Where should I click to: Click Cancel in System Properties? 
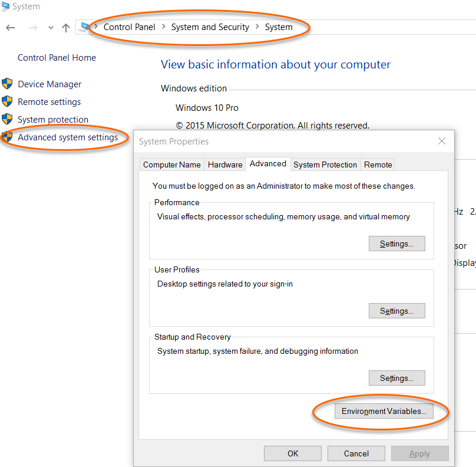[x=356, y=453]
